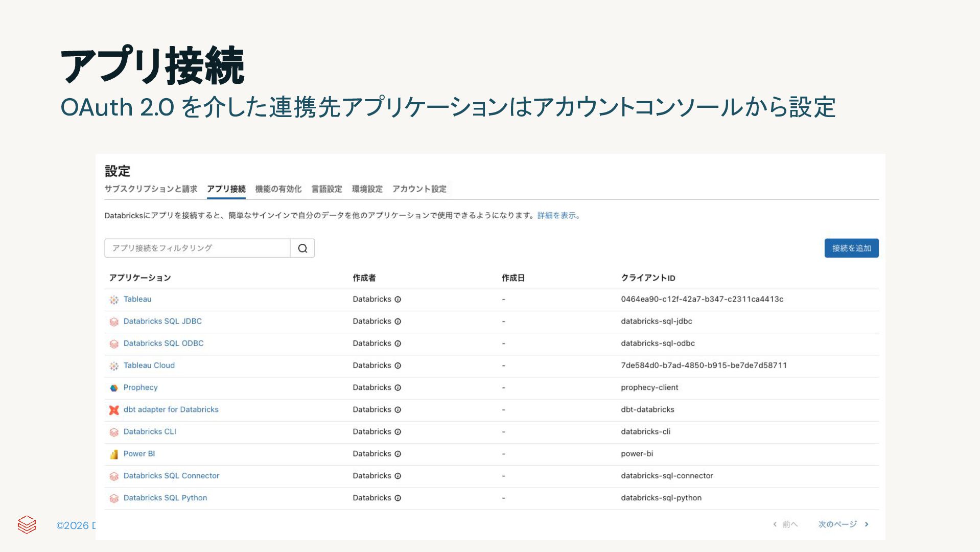Screen dimensions: 980x552
Task: Open the Databricks SQL Connector link
Action: tap(171, 476)
